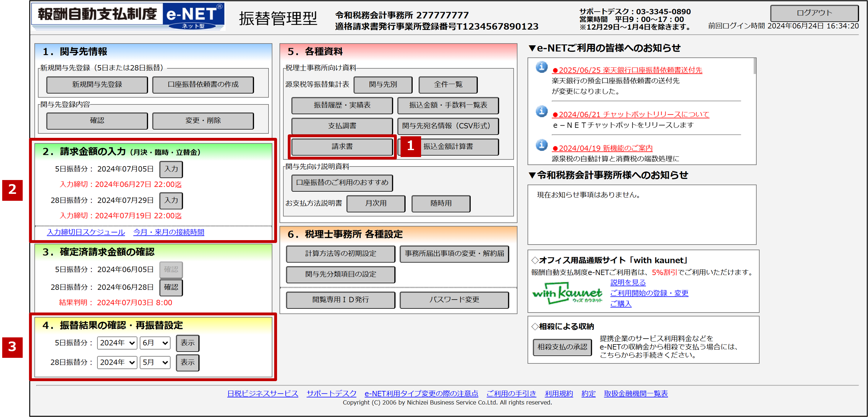This screenshot has height=417, width=868.
Task: Click info icon beside チャットボット notice
Action: point(541,111)
